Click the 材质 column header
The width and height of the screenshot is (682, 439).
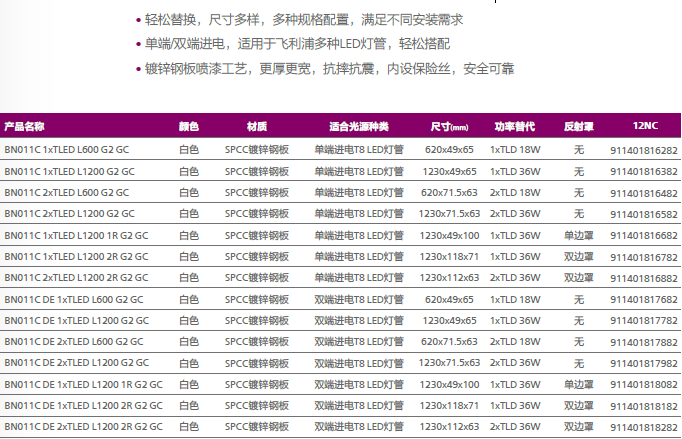(x=257, y=127)
